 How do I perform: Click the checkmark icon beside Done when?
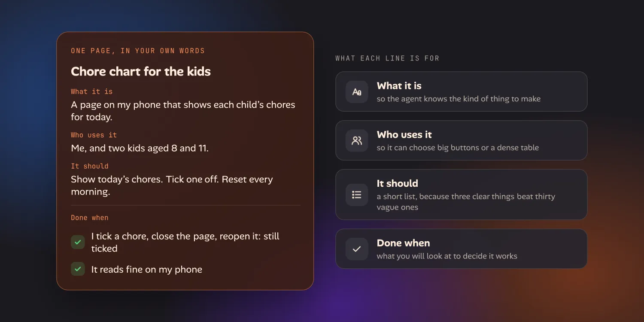357,249
